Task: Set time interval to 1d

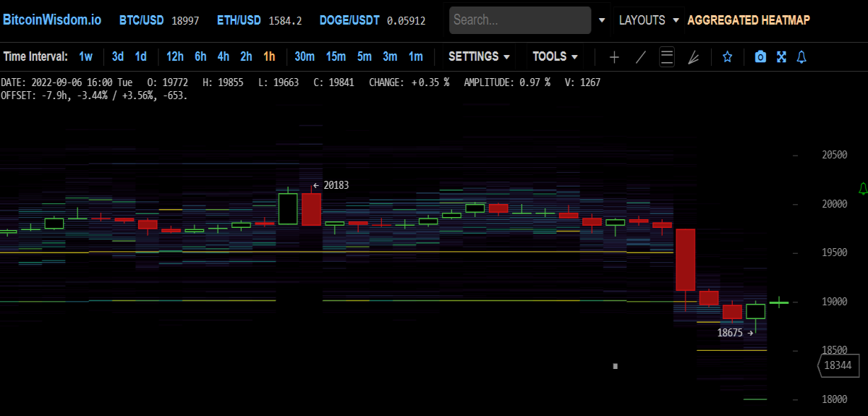Action: pos(141,56)
